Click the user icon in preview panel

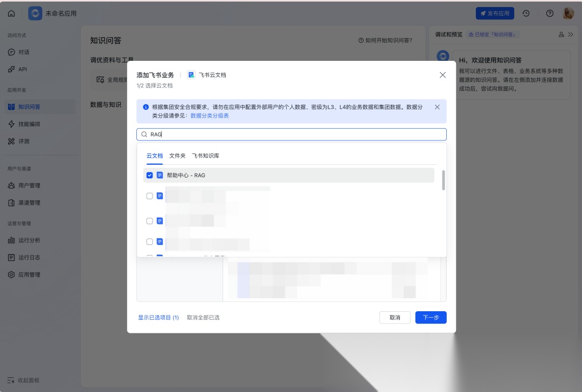pos(561,34)
